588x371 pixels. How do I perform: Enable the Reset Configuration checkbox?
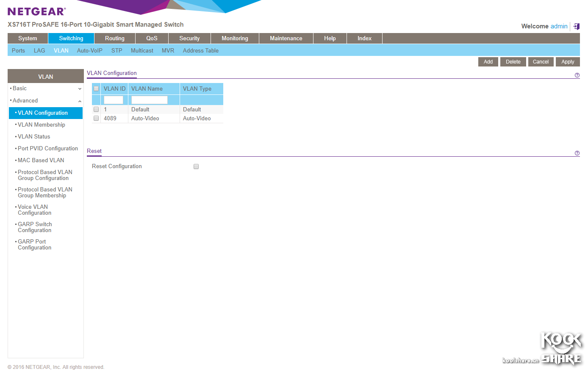196,166
